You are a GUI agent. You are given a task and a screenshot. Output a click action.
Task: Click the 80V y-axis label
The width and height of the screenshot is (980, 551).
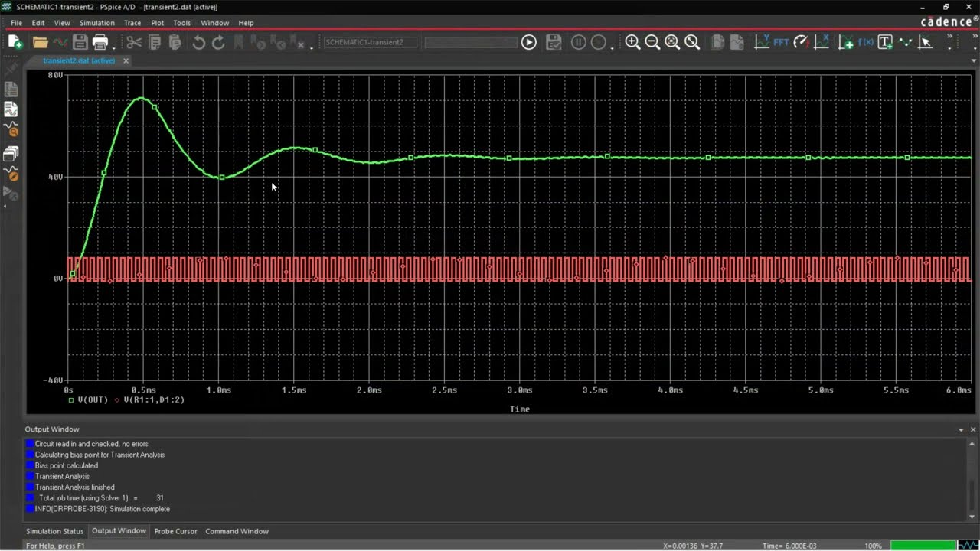click(55, 75)
